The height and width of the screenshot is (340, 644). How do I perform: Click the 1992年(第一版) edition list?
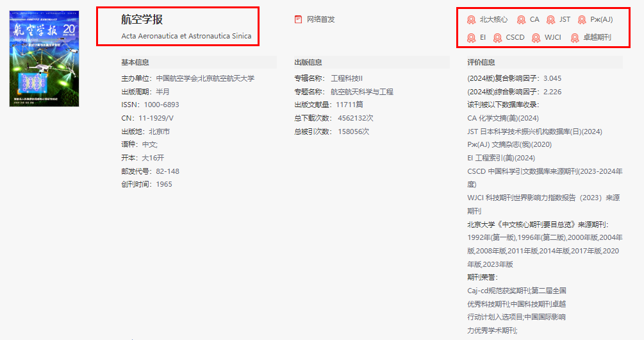pos(545,251)
